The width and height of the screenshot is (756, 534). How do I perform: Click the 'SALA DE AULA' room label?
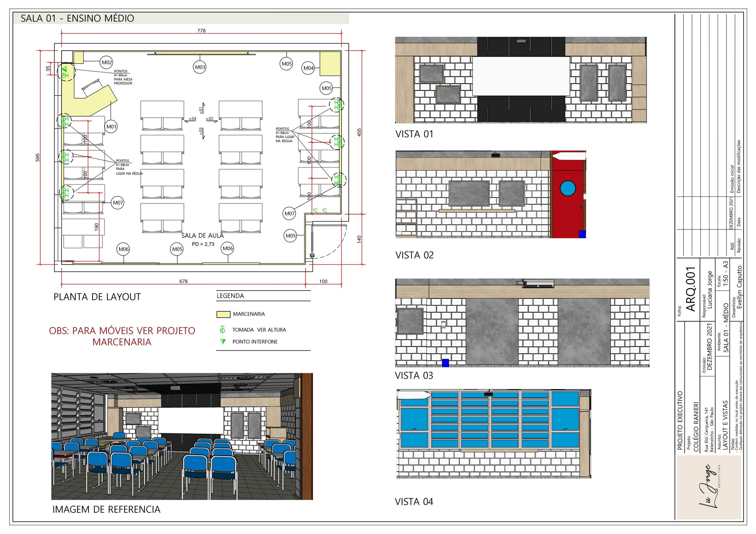(203, 236)
